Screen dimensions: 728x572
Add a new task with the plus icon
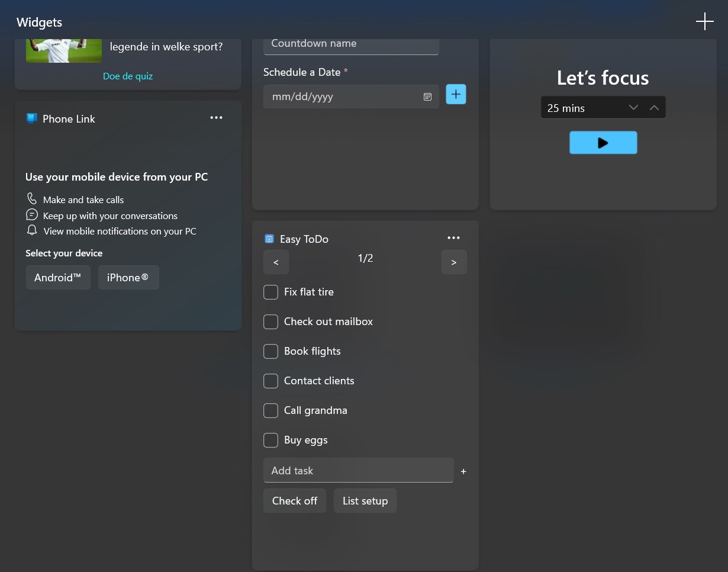click(x=463, y=471)
